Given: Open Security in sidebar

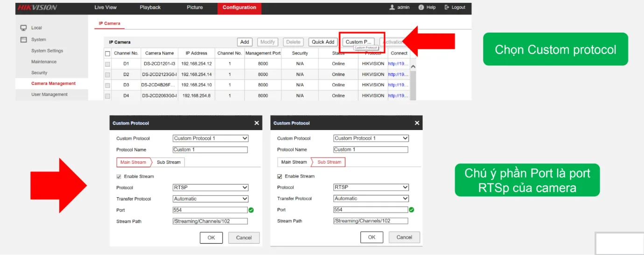Looking at the screenshot, I should (39, 73).
